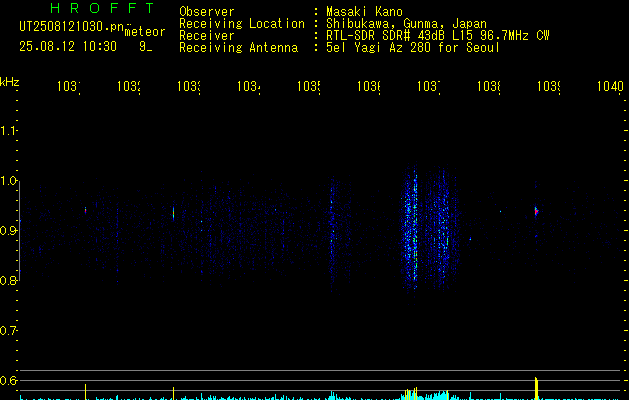Click the tallest yellow power spike at bottom
Viewport: 629px width, 400px height.
(x=536, y=388)
